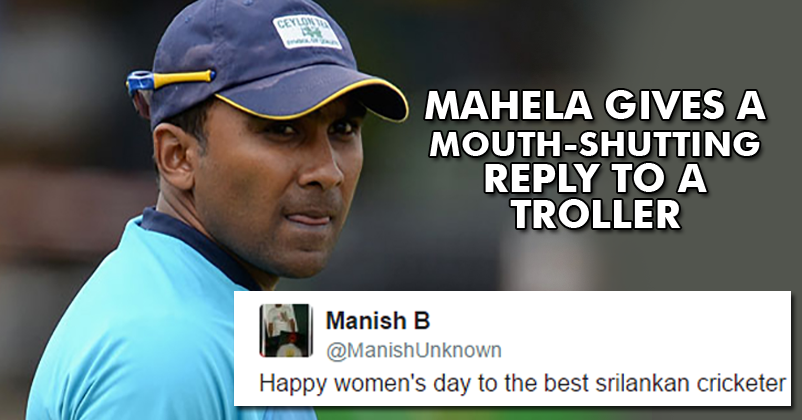802x420 pixels.
Task: Click the word TROLLER in headline
Action: pyautogui.click(x=596, y=215)
